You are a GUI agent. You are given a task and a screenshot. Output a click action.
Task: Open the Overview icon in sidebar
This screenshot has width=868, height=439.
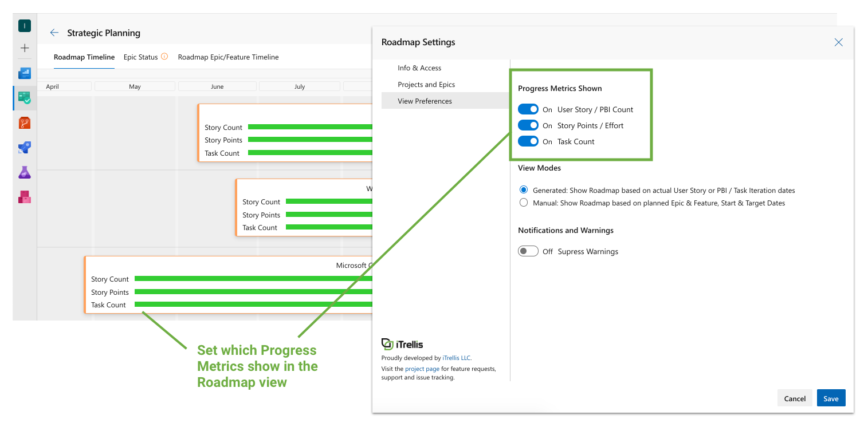coord(25,73)
